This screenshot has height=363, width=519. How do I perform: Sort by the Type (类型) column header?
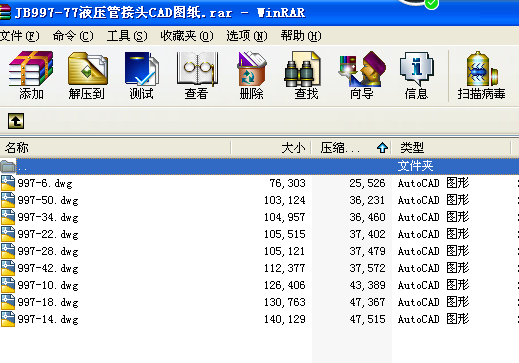[451, 148]
